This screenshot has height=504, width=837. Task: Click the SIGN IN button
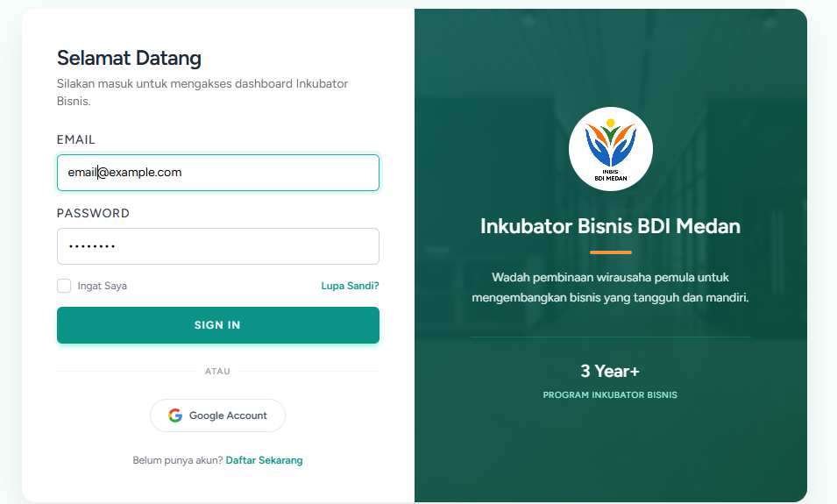pyautogui.click(x=217, y=325)
